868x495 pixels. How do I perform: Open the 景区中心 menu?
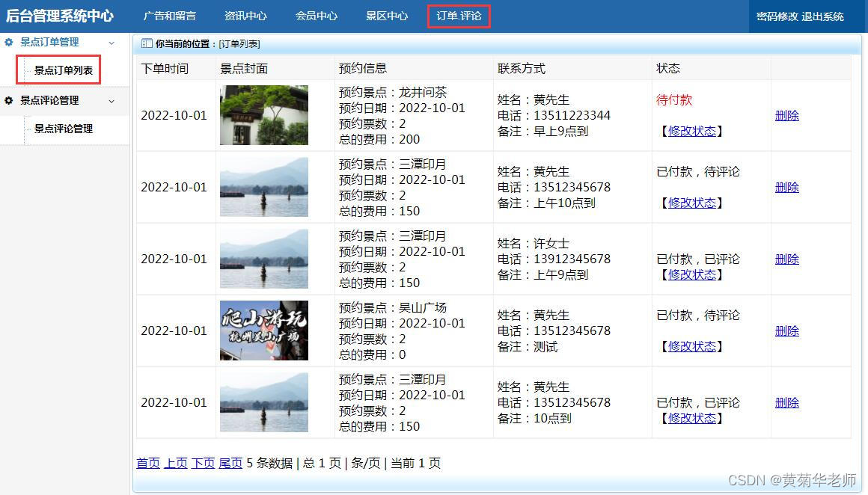[x=387, y=16]
